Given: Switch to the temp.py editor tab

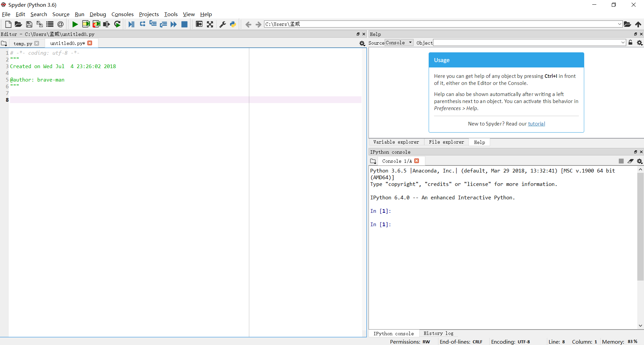Looking at the screenshot, I should click(x=23, y=44).
